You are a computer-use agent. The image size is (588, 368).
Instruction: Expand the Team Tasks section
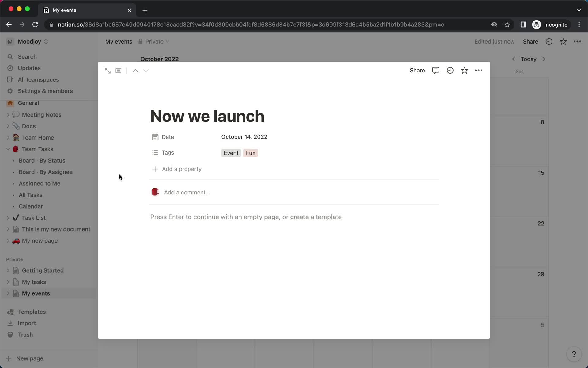[9, 149]
